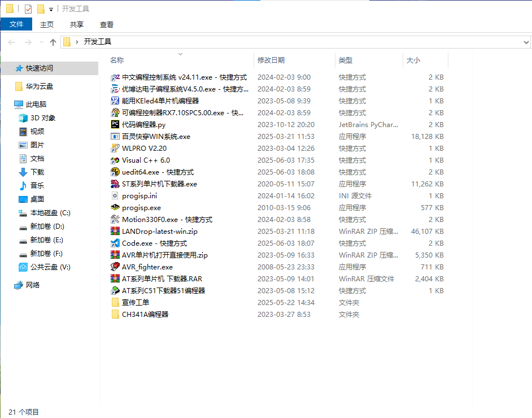This screenshot has height=418, width=532.
Task: Click date 2025-03-21 11:53 of 百灵快穿WIN系统.exe
Action: click(x=286, y=136)
